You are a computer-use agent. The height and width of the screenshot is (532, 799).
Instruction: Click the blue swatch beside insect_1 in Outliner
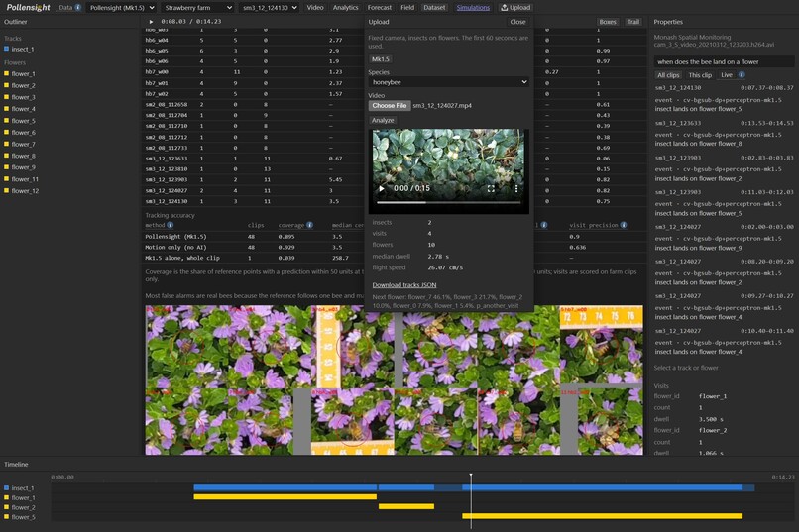[x=7, y=49]
